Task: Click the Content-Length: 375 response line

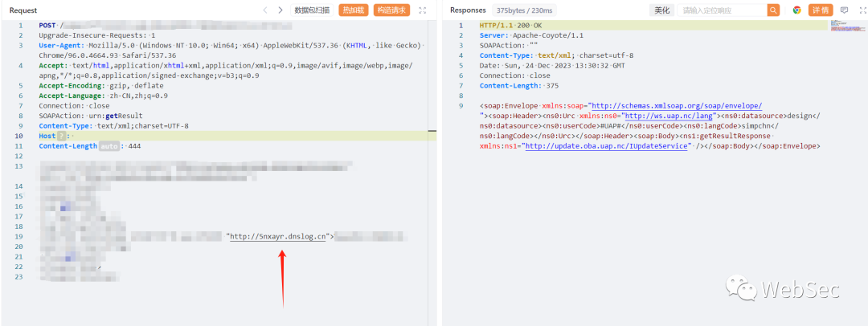Action: pos(519,85)
